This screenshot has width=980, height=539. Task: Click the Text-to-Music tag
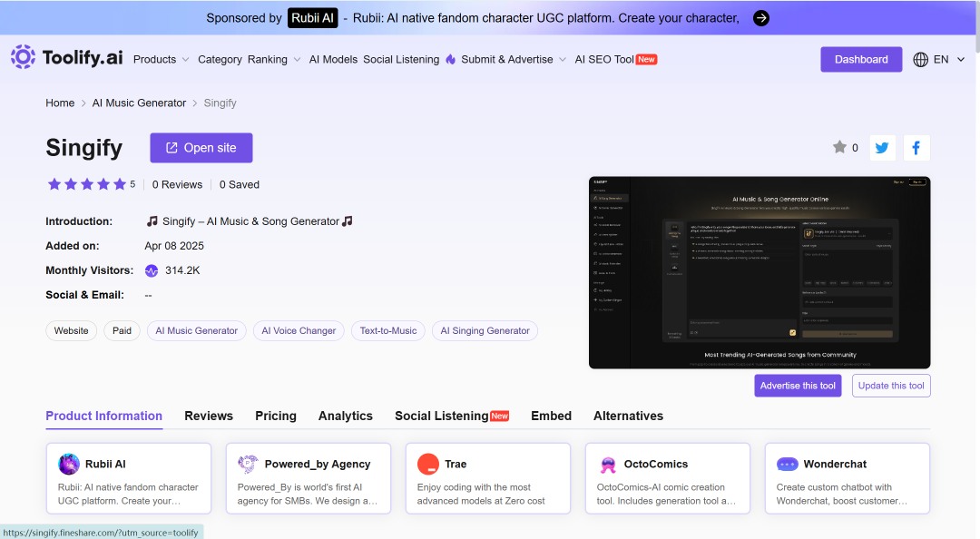[x=388, y=331]
